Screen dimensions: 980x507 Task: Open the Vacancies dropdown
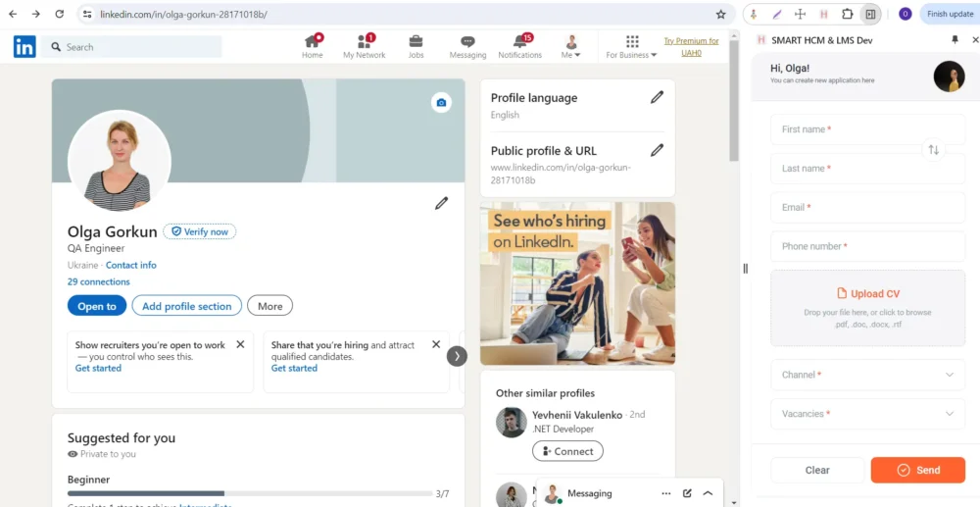pyautogui.click(x=867, y=414)
